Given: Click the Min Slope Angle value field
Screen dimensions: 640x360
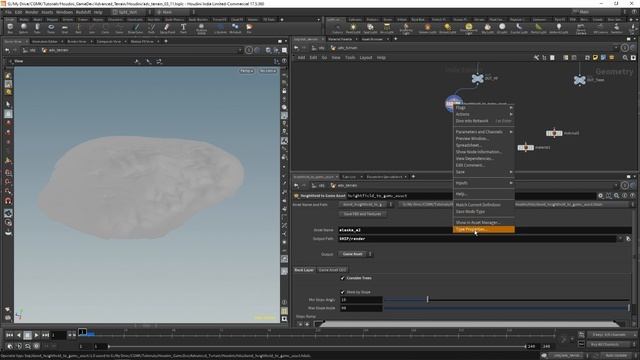Looking at the screenshot, I should coord(361,300).
